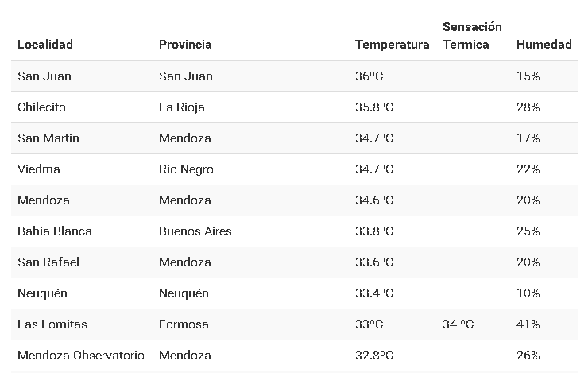Click the 34 ºC thermal sensation value
Image resolution: width=588 pixels, height=373 pixels.
tap(458, 324)
